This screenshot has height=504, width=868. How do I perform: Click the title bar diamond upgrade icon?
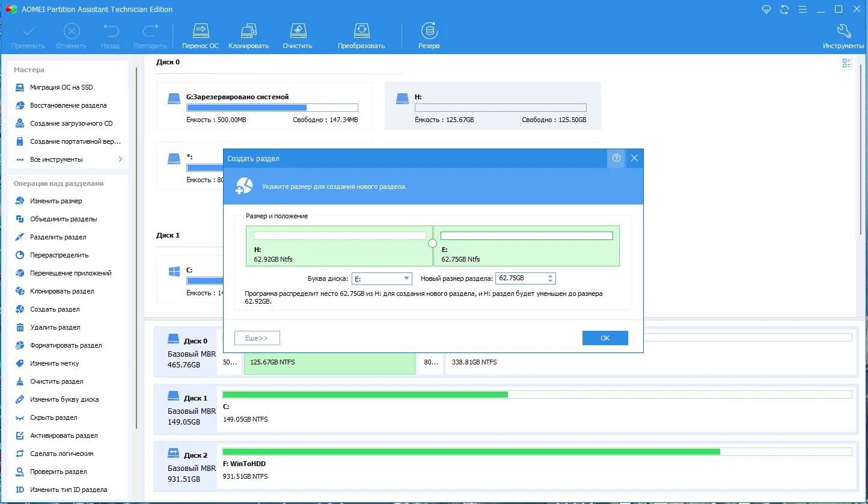(x=766, y=9)
